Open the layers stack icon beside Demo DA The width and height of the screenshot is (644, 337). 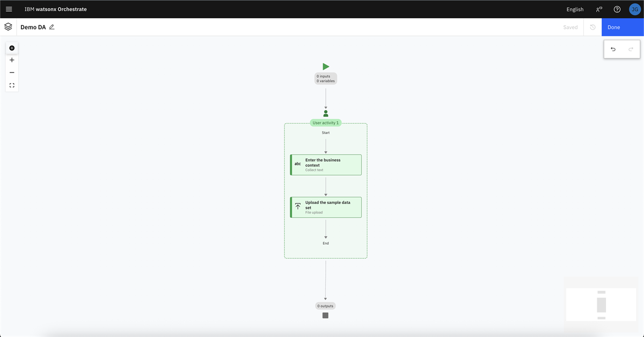pos(8,27)
